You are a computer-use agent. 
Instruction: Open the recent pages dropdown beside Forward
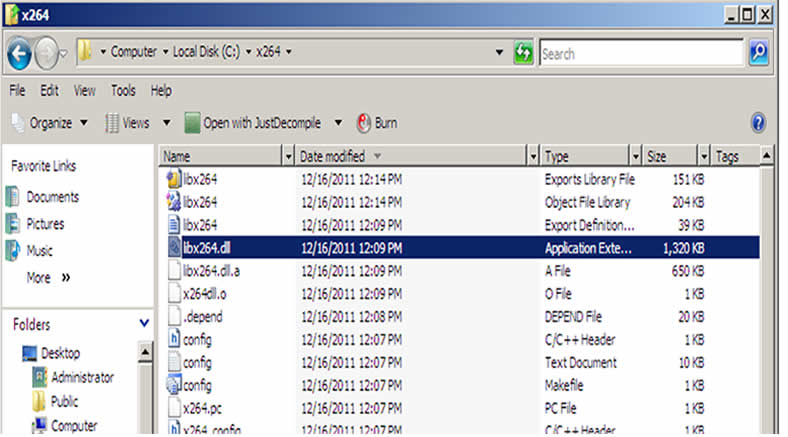tap(64, 53)
